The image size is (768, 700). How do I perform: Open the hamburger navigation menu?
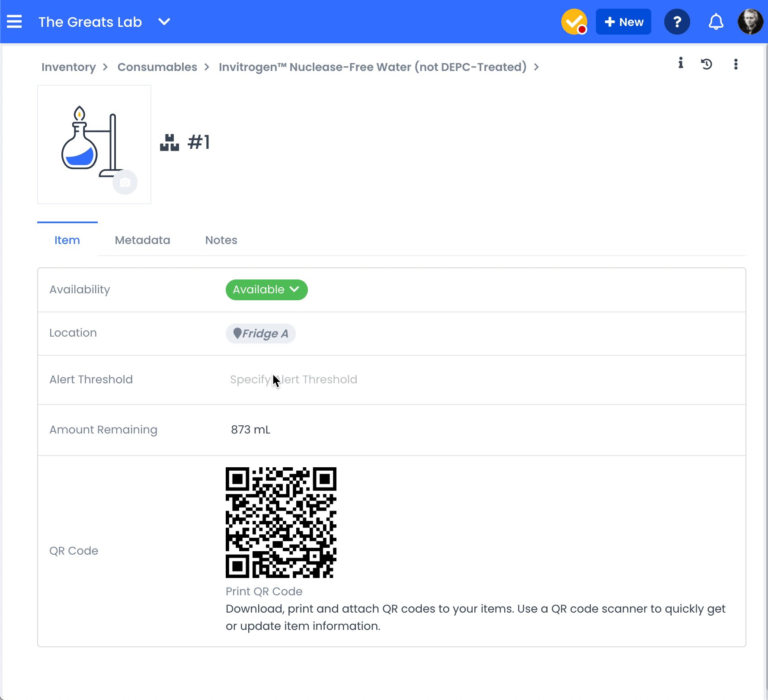14,22
